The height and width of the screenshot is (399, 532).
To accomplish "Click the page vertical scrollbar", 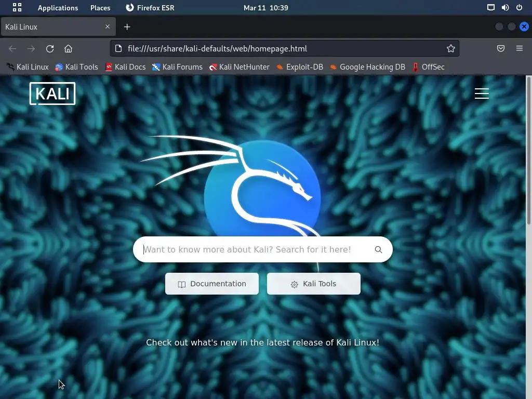I will pyautogui.click(x=528, y=151).
